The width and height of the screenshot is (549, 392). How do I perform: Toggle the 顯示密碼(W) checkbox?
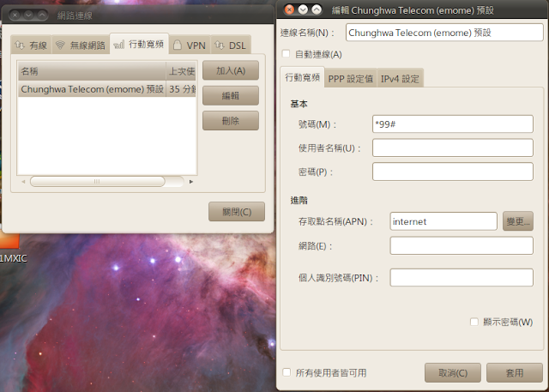point(474,322)
